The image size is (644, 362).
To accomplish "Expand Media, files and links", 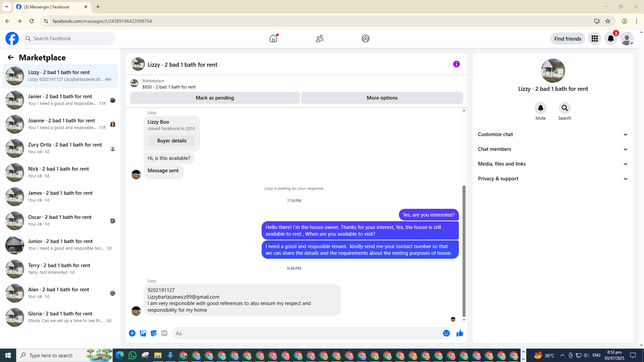I will tap(553, 164).
